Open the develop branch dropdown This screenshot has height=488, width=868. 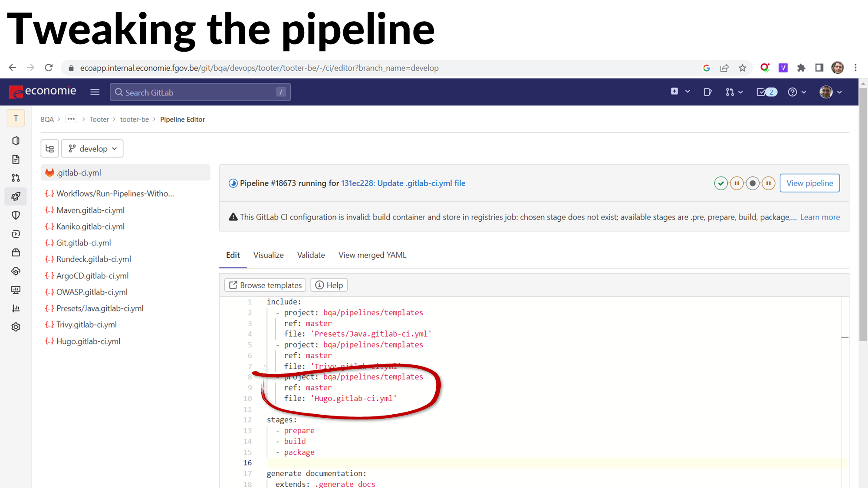point(92,149)
